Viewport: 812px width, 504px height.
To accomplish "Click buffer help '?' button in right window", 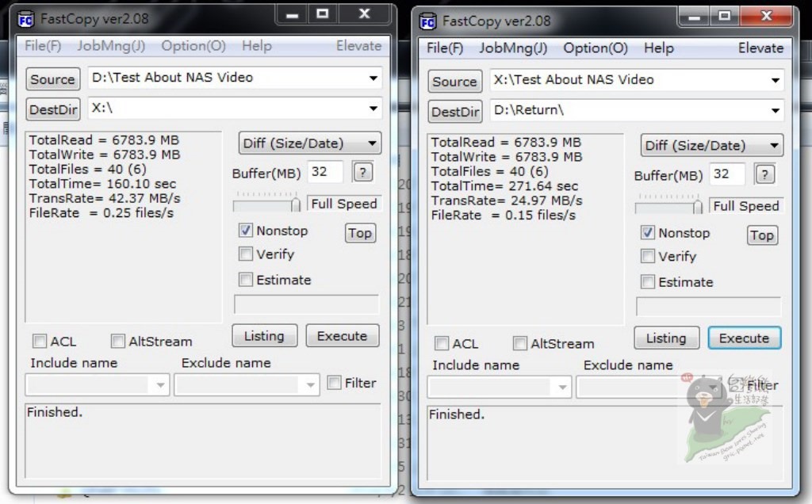I will (x=765, y=174).
